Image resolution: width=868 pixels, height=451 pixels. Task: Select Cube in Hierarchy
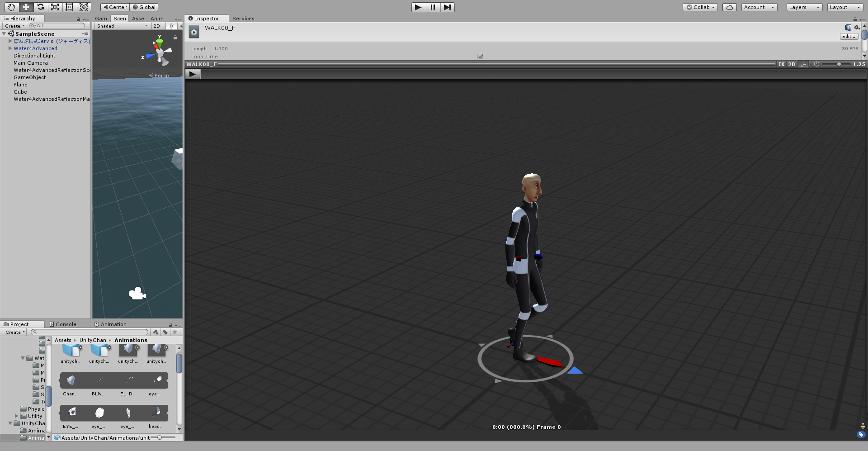[x=20, y=92]
